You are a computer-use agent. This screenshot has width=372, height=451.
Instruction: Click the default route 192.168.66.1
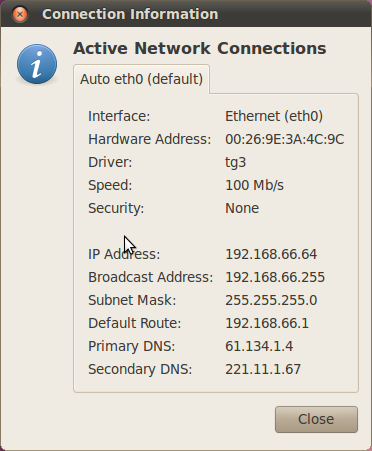(267, 323)
